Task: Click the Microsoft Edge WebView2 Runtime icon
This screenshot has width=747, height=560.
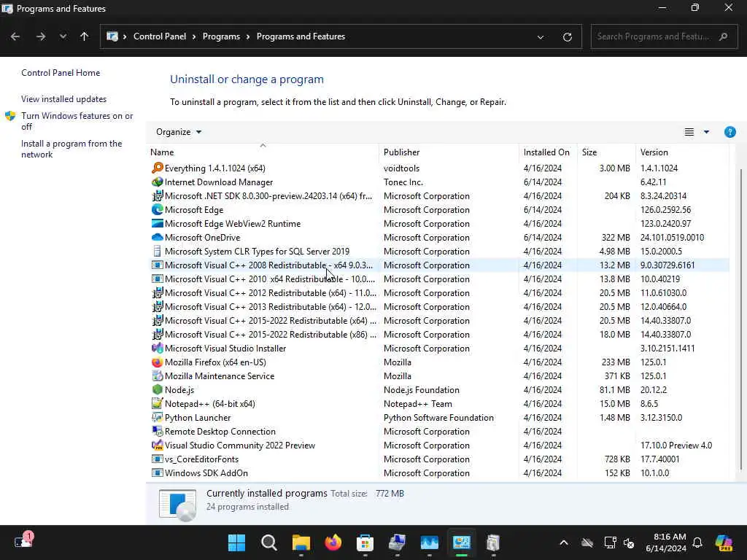Action: [x=158, y=223]
